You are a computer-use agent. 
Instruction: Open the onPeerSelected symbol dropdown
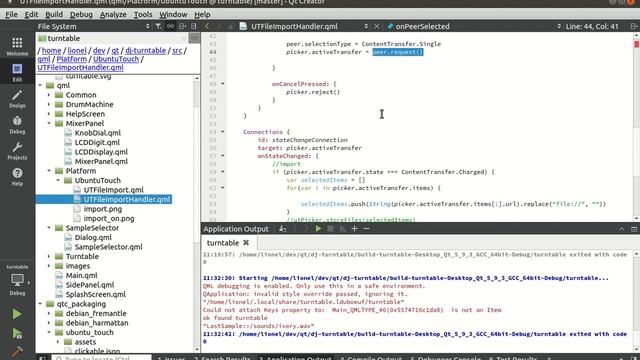(x=475, y=26)
